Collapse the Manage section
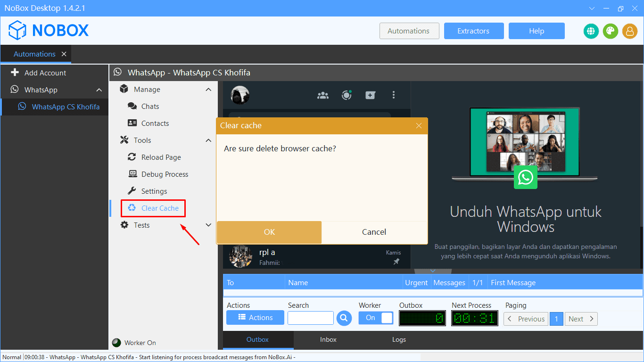Viewport: 644px width, 362px height. pyautogui.click(x=208, y=89)
